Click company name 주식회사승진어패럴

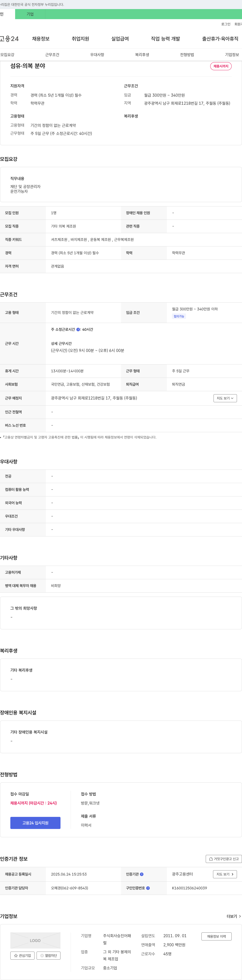click(x=117, y=939)
